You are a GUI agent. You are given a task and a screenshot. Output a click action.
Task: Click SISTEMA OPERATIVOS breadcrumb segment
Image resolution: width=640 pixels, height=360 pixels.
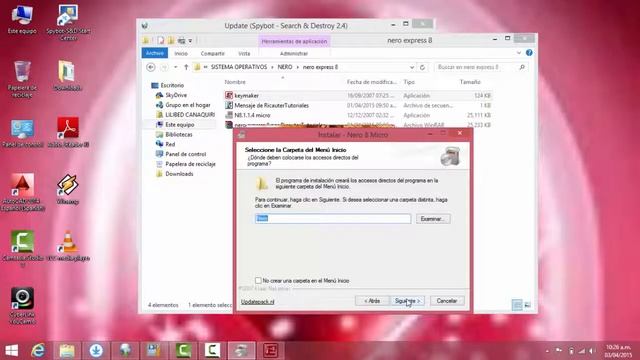coord(239,67)
